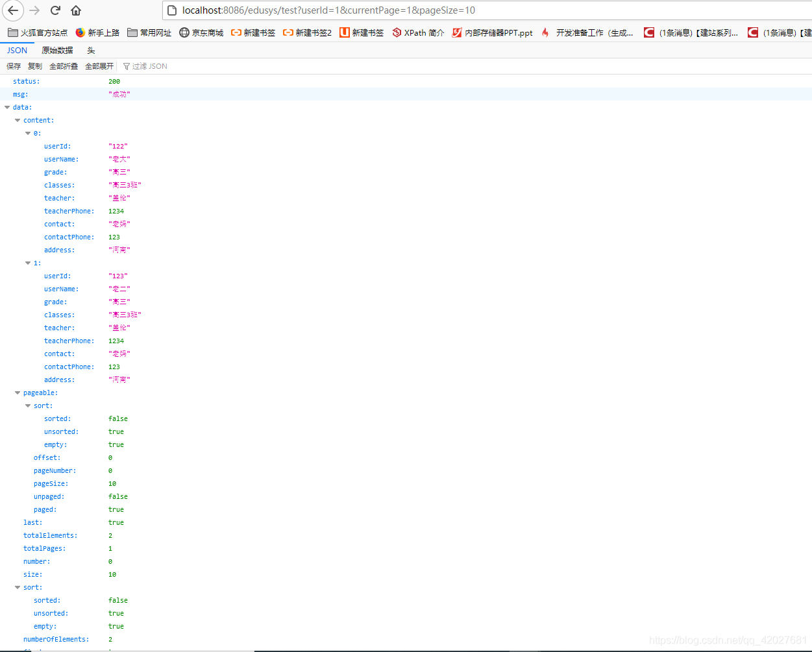The image size is (812, 652).
Task: Open the 常用网址 bookmark folder
Action: (x=149, y=32)
